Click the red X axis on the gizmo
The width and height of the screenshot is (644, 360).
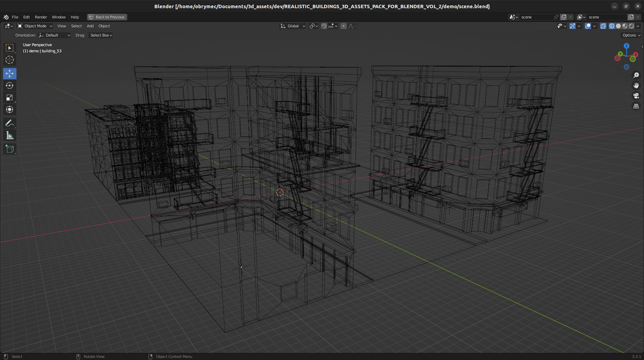coord(635,55)
